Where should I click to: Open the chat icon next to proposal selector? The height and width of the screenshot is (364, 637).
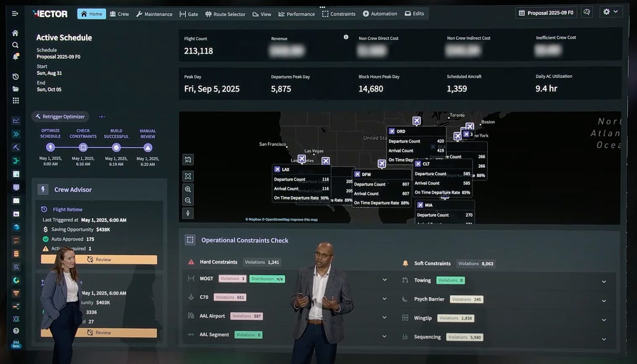click(587, 12)
